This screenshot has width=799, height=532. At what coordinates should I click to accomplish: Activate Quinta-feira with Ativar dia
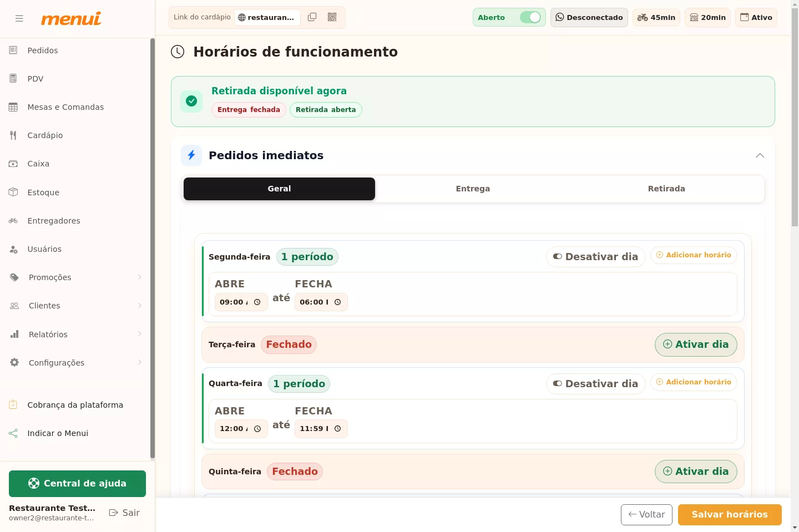pos(696,472)
